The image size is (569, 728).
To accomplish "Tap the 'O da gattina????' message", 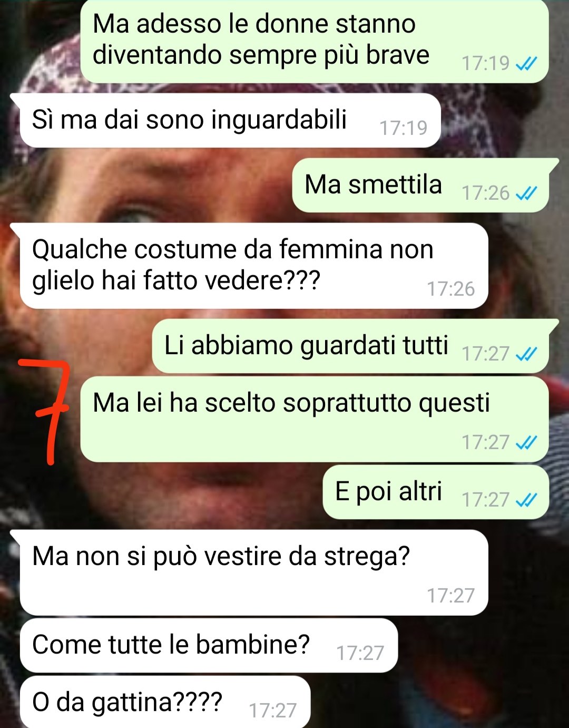I will pyautogui.click(x=165, y=702).
